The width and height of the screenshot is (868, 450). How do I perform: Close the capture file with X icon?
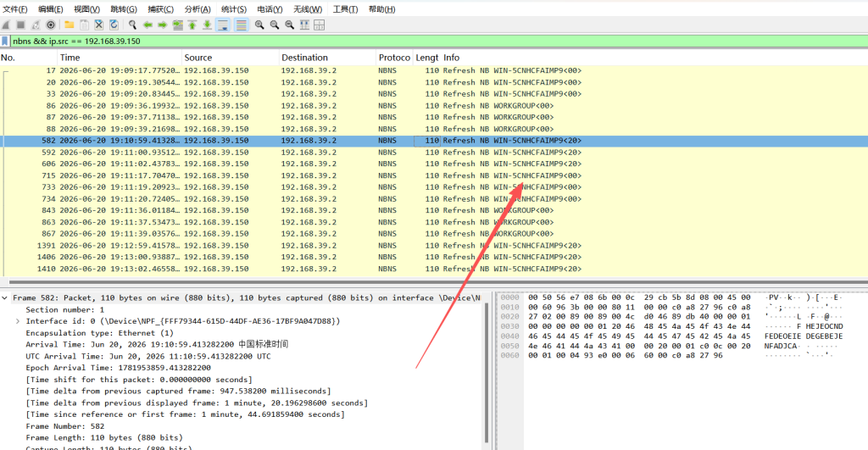coord(99,25)
